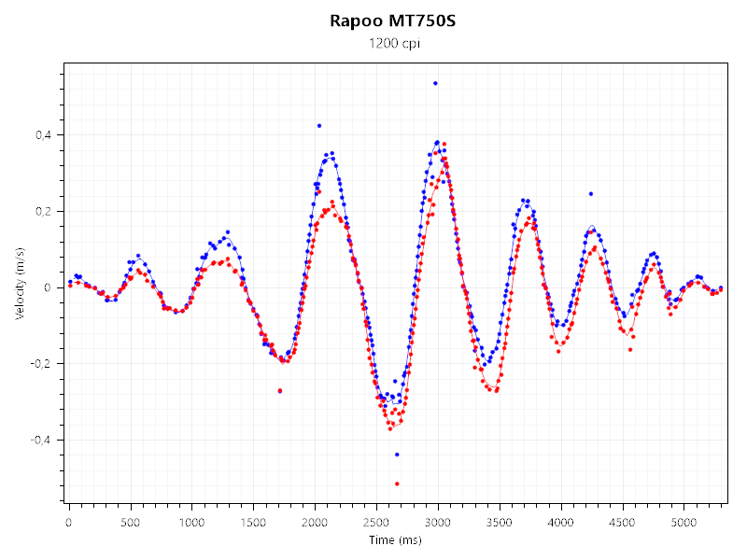Click the 1200 cpi subtitle
747x560 pixels.
point(394,43)
